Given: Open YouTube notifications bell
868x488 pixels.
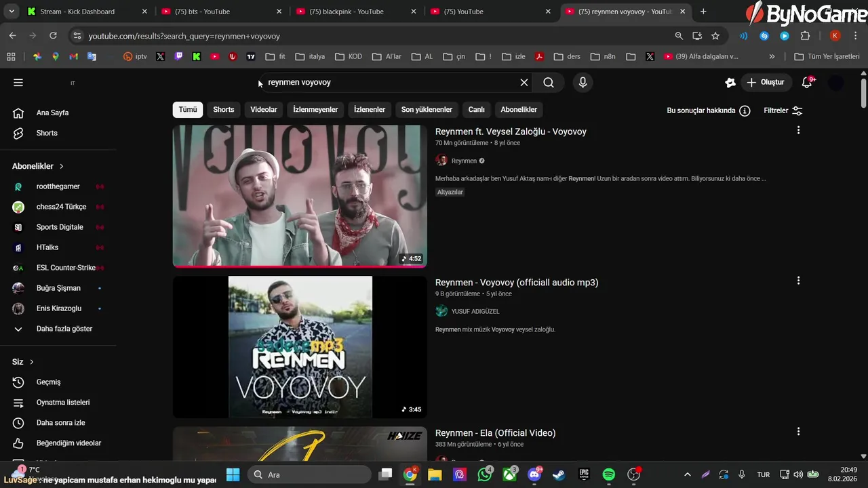Looking at the screenshot, I should (x=807, y=83).
